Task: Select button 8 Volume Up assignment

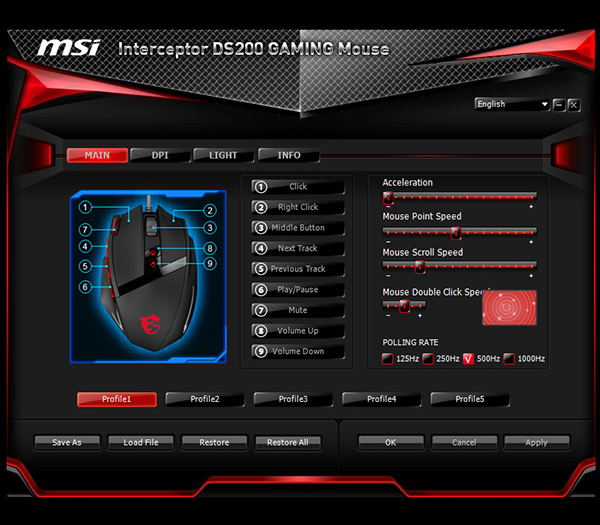Action: point(298,331)
